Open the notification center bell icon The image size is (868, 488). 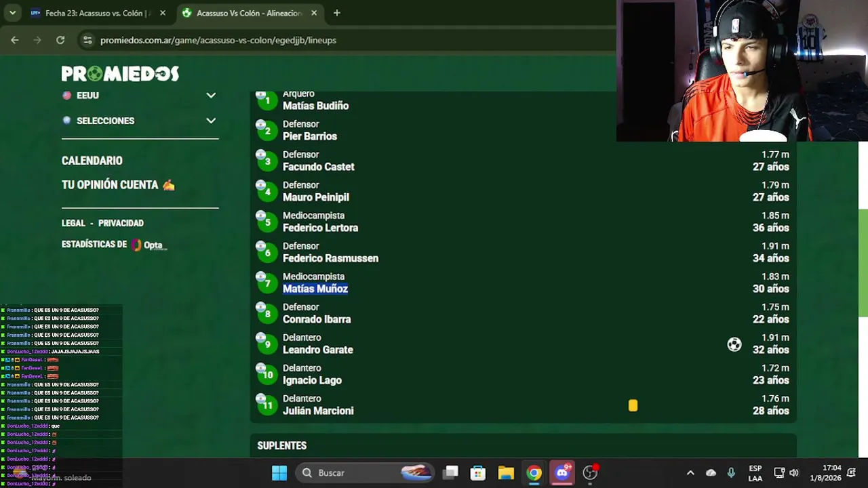[851, 473]
